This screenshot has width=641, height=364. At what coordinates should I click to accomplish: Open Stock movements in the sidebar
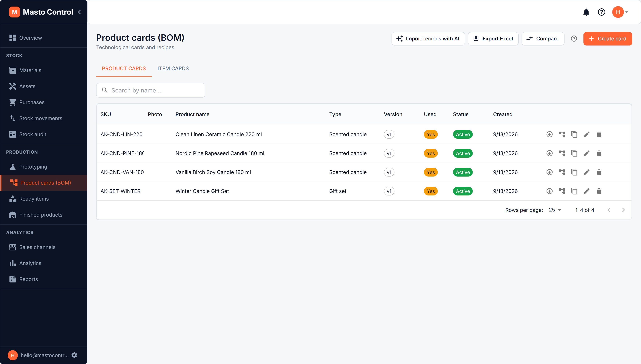click(x=44, y=118)
